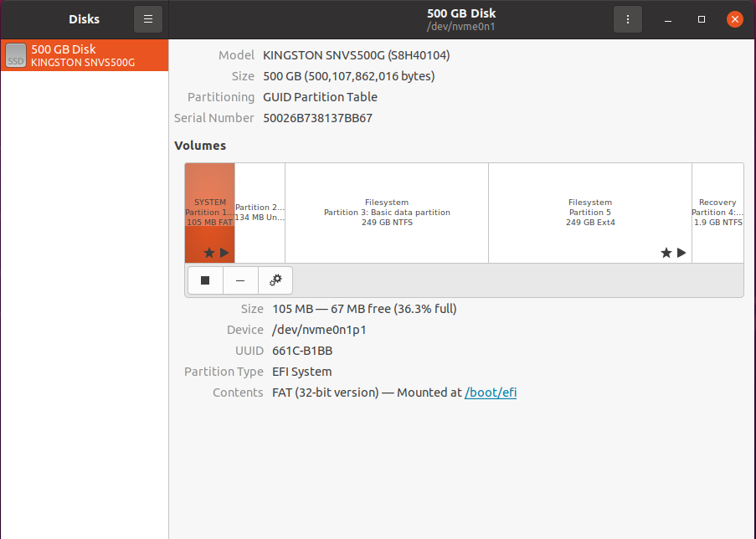Open the drive options three-dot menu

(x=628, y=19)
